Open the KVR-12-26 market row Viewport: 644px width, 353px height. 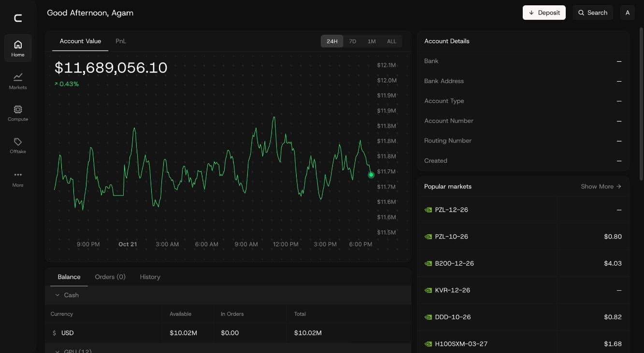point(523,290)
